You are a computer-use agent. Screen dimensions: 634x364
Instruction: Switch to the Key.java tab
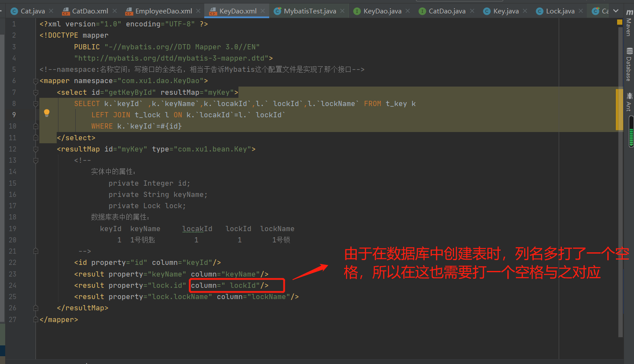pos(506,11)
